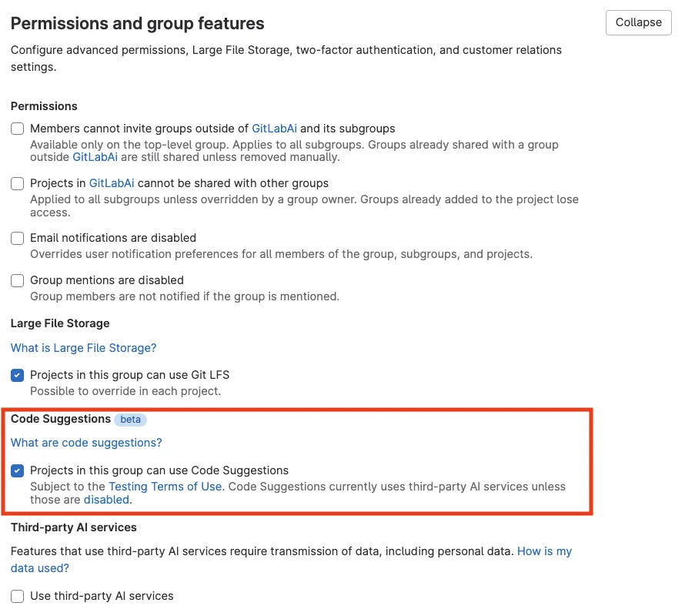
Task: Click GitLabAi link in 'Projects in' option
Action: (112, 183)
